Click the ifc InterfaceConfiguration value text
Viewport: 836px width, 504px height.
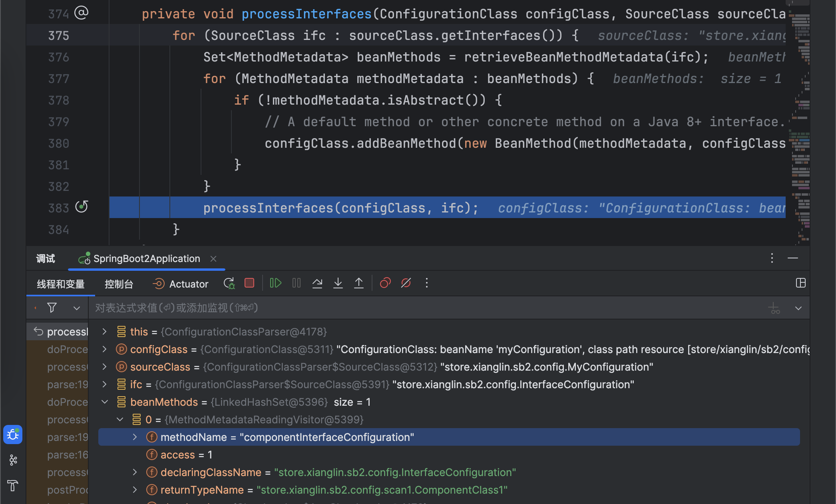click(x=513, y=384)
